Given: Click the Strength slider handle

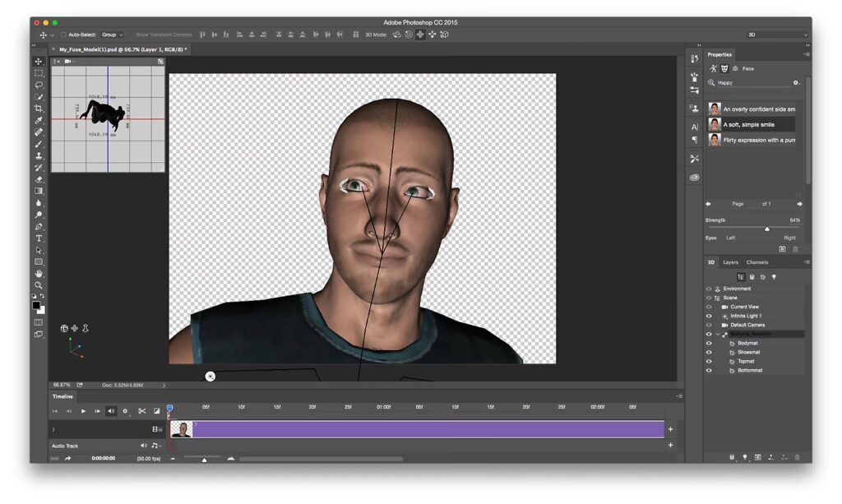Looking at the screenshot, I should click(x=767, y=229).
